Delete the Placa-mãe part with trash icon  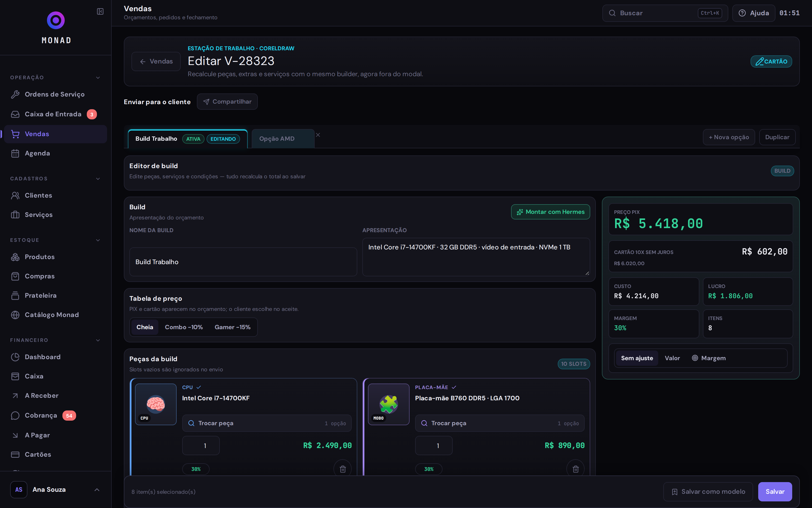[576, 469]
